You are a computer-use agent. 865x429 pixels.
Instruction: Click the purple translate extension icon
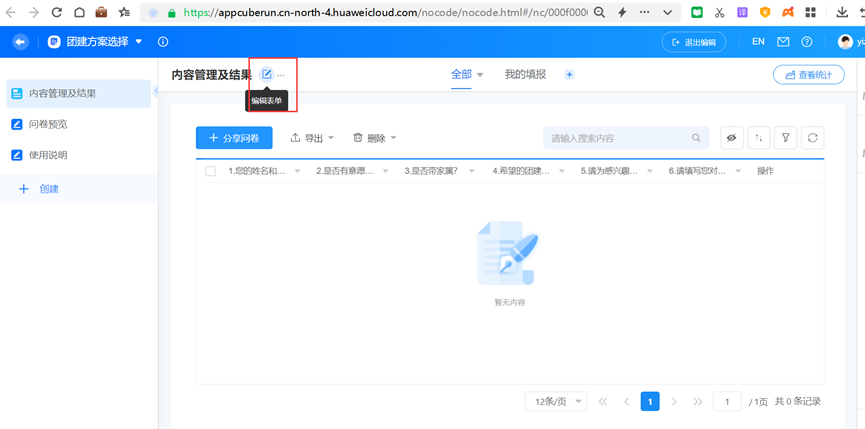[743, 12]
